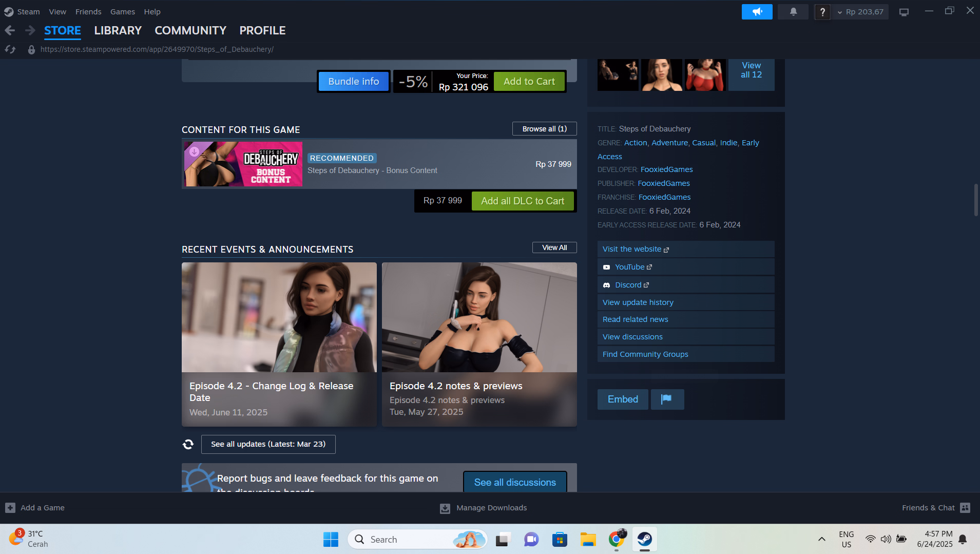Click the Discord icon in links list

[606, 285]
